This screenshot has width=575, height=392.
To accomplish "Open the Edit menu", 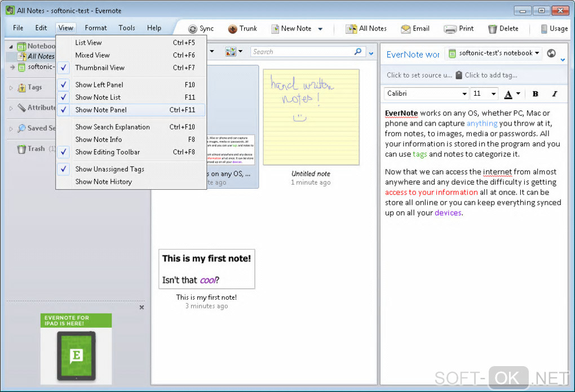I will [x=41, y=28].
